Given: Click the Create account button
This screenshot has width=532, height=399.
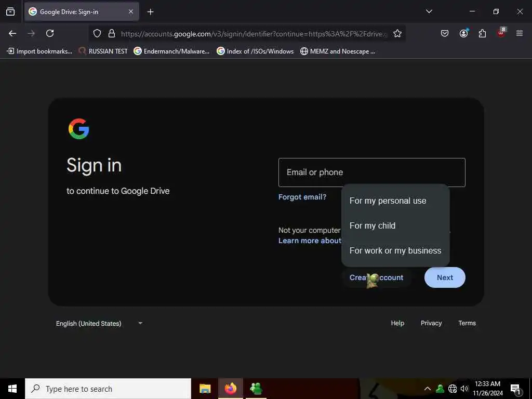Looking at the screenshot, I should [376, 277].
